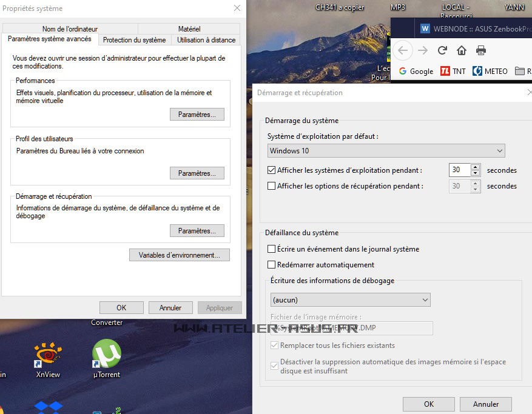The width and height of the screenshot is (532, 414).
Task: Open the METEO bookmark
Action: tap(490, 71)
